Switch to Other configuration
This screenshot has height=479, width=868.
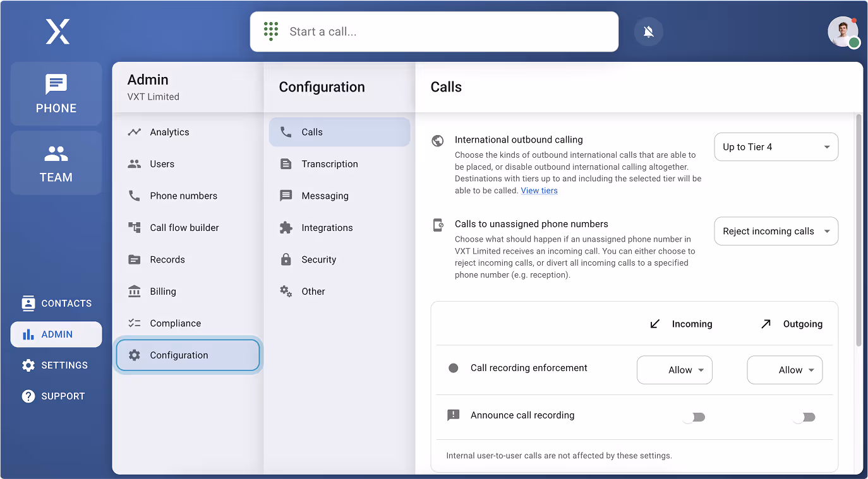click(339, 292)
